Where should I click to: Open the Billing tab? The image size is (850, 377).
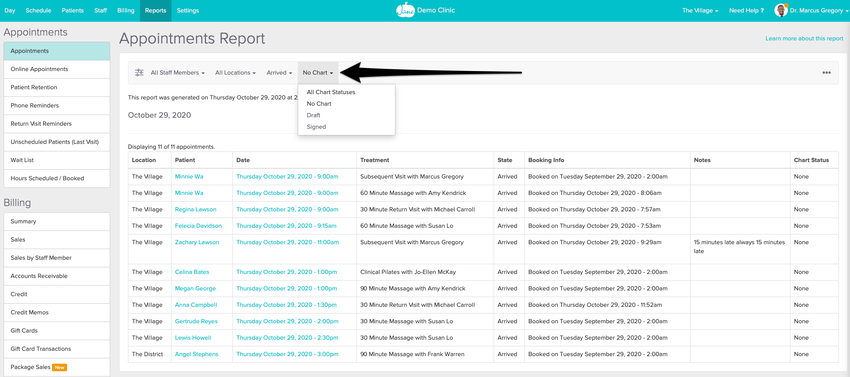(126, 10)
